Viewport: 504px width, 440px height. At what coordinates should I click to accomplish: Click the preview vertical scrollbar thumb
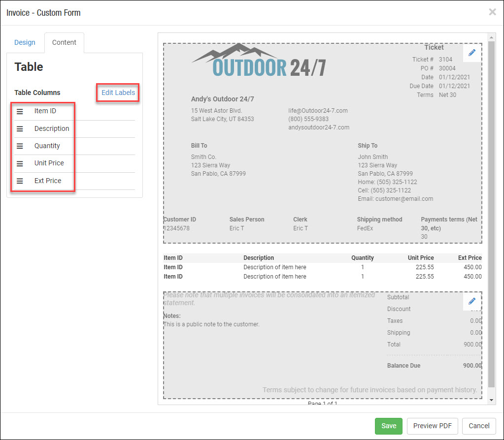[x=491, y=214]
